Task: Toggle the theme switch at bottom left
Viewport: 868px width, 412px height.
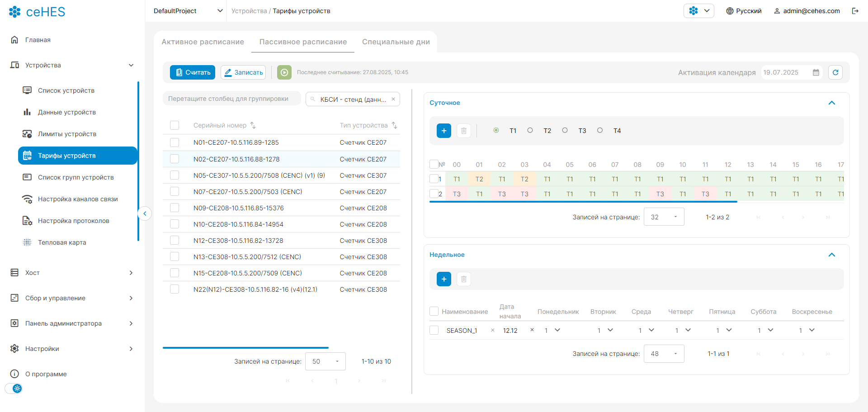Action: click(14, 388)
